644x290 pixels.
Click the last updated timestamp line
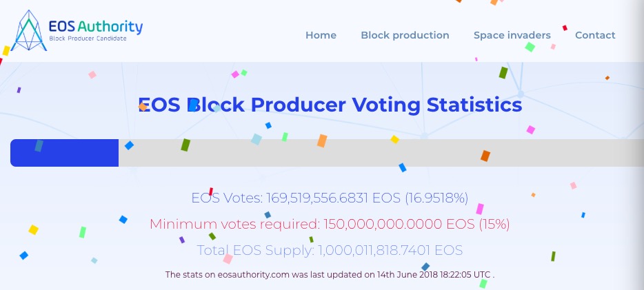330,274
